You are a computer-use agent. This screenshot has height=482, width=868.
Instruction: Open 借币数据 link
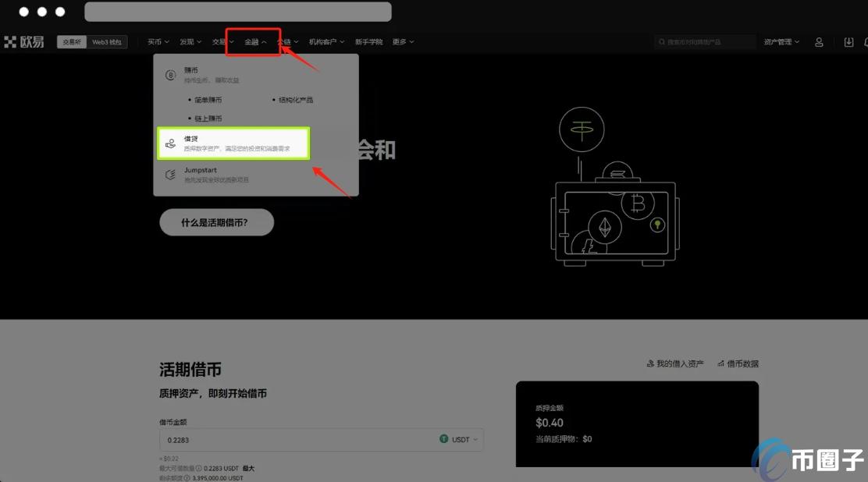click(738, 363)
